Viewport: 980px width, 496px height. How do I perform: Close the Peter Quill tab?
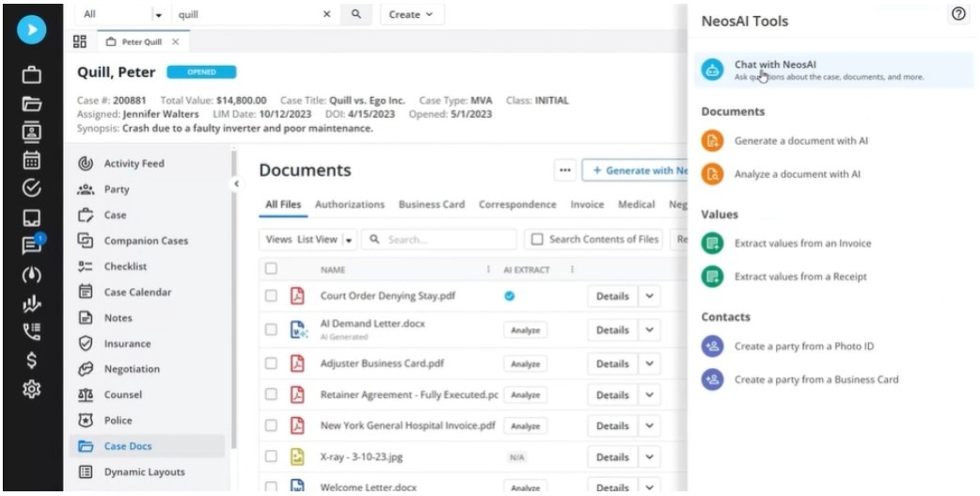click(176, 42)
